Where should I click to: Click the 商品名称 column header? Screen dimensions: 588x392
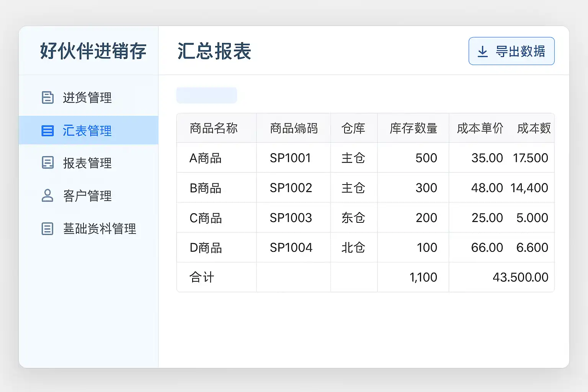pyautogui.click(x=214, y=128)
